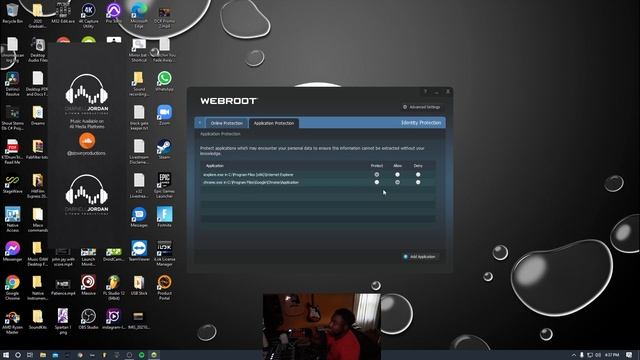Set chrome.exe to Deny

click(418, 182)
